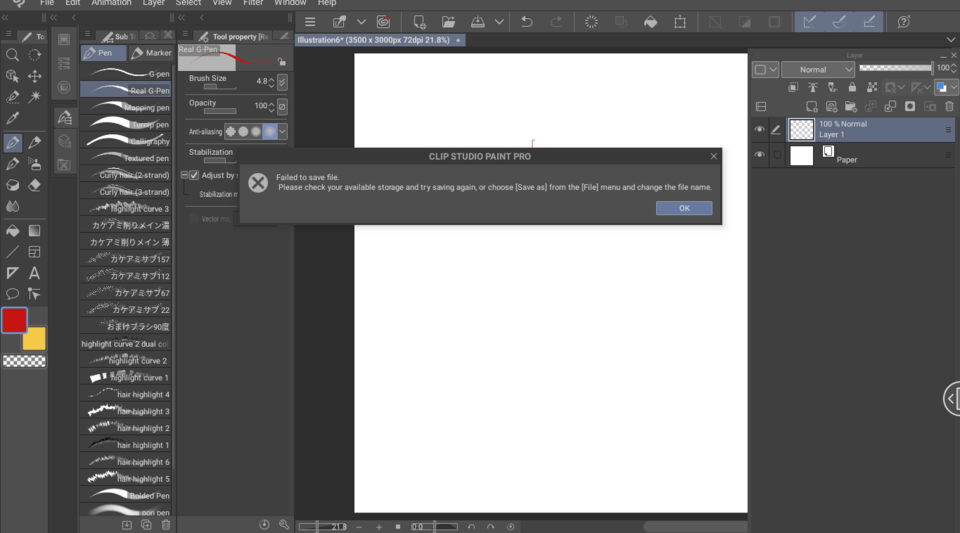Expand the anti-aliasing options dropdown
960x533 pixels.
click(x=282, y=131)
